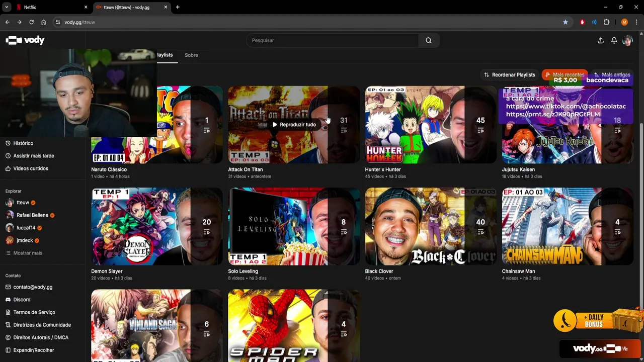Image resolution: width=644 pixels, height=362 pixels.
Task: Click the Daily Bonus badge
Action: click(598, 320)
